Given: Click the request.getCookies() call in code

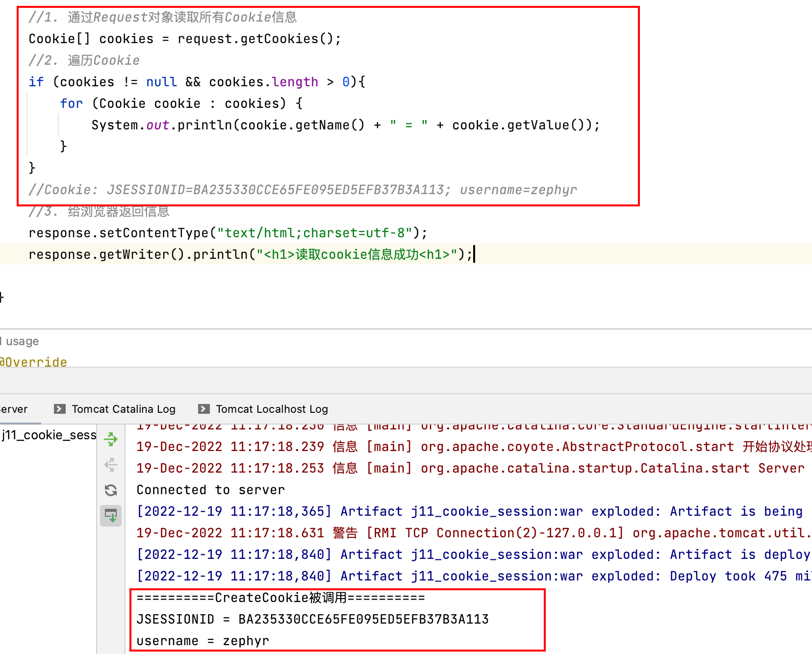Looking at the screenshot, I should pos(255,39).
